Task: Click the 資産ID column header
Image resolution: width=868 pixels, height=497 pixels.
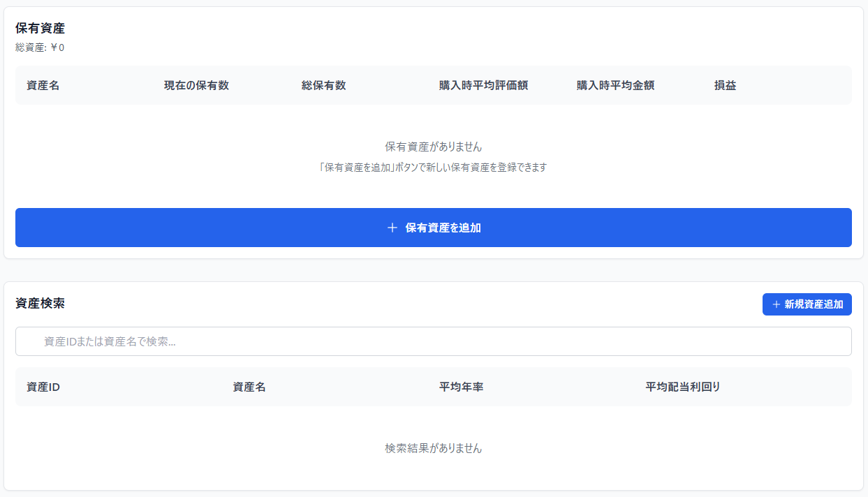Action: [x=43, y=387]
